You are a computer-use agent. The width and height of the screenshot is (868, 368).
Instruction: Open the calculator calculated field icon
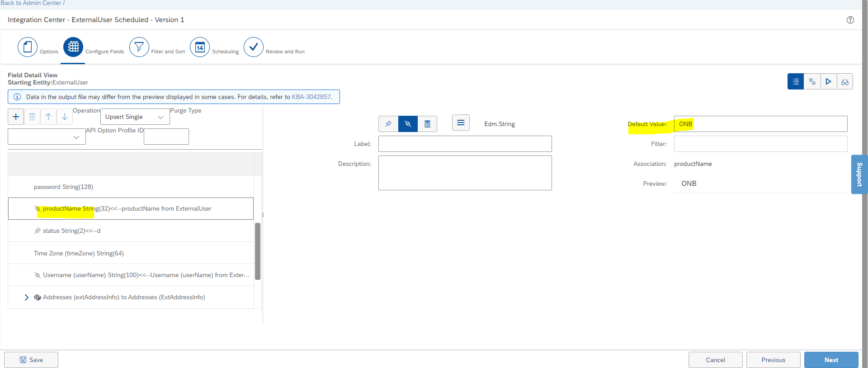[427, 123]
